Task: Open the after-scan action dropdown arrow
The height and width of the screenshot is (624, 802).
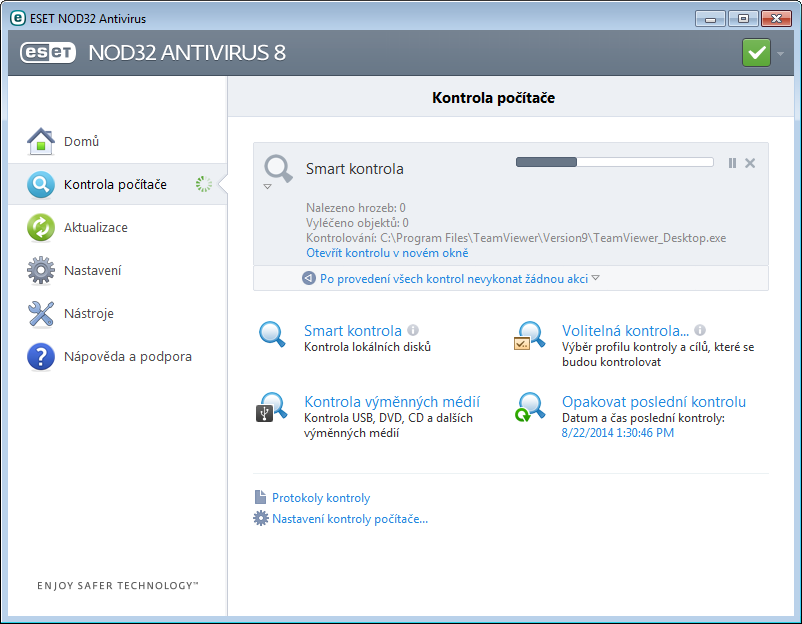Action: coord(595,278)
